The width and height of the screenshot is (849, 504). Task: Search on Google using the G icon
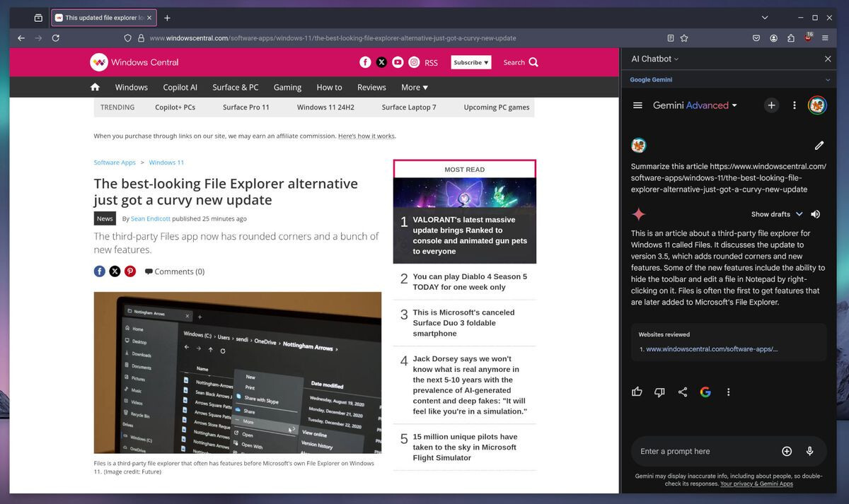click(705, 392)
